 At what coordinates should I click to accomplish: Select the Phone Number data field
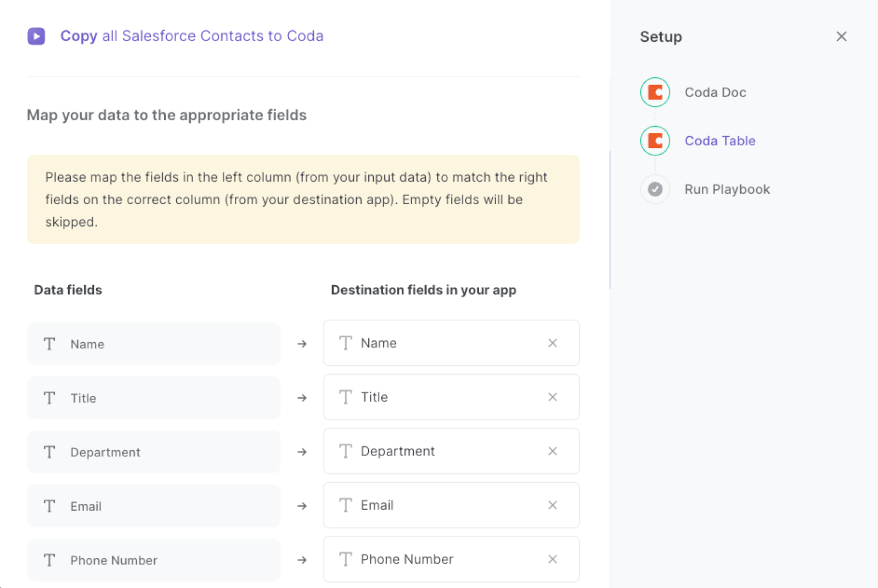point(154,560)
